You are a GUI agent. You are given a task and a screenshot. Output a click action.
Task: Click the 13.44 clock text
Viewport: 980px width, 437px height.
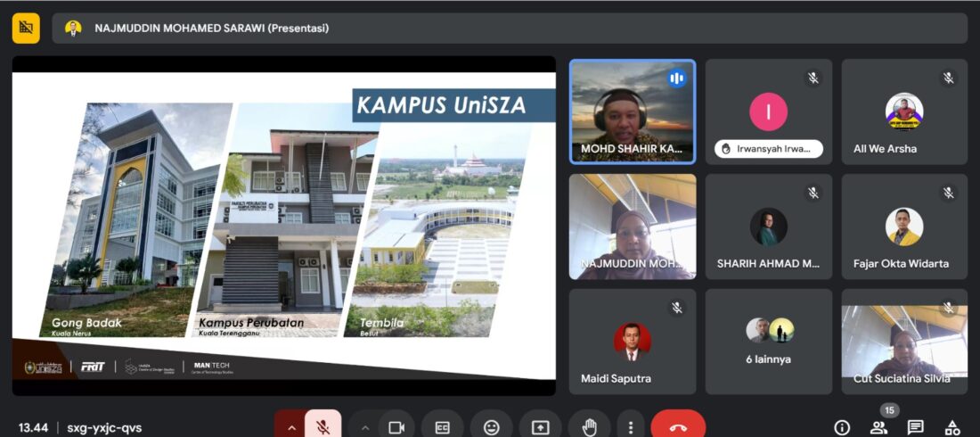(33, 428)
